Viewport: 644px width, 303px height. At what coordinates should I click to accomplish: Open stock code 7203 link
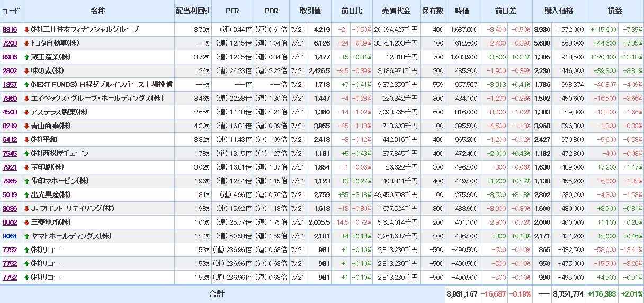[x=10, y=43]
